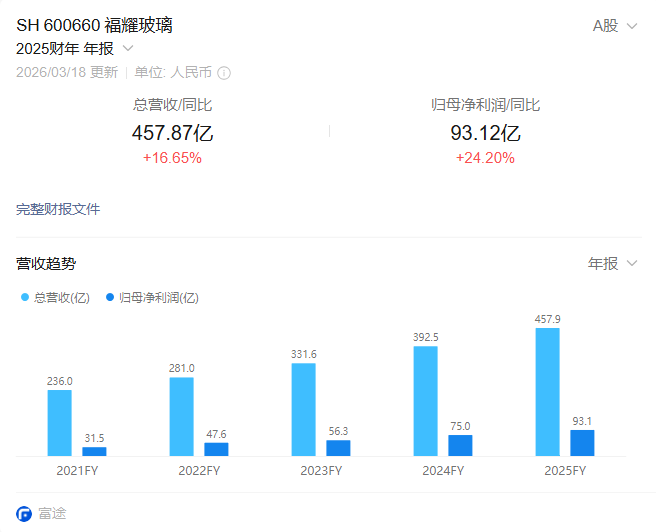
Task: Select the 2022FY net profit bar 47.6
Action: click(216, 449)
